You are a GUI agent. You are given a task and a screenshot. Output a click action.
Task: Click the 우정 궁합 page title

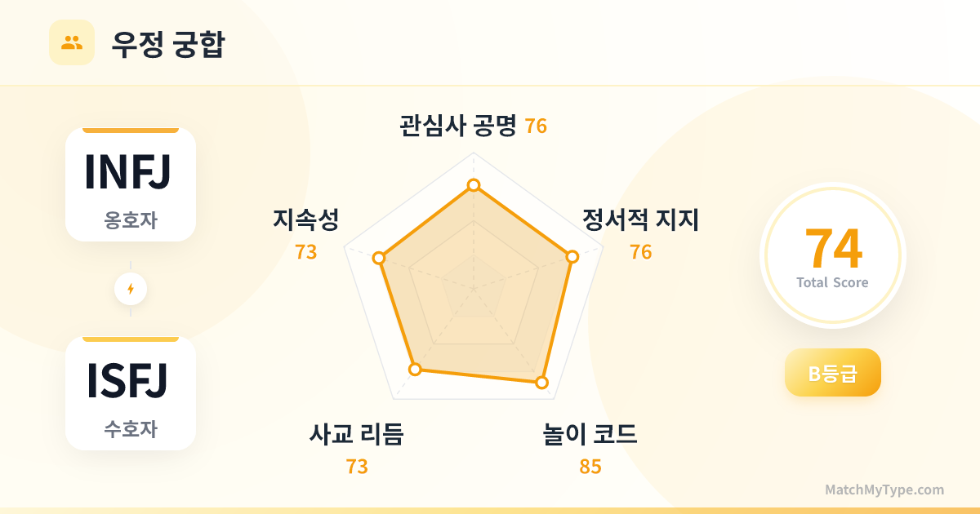pos(168,44)
